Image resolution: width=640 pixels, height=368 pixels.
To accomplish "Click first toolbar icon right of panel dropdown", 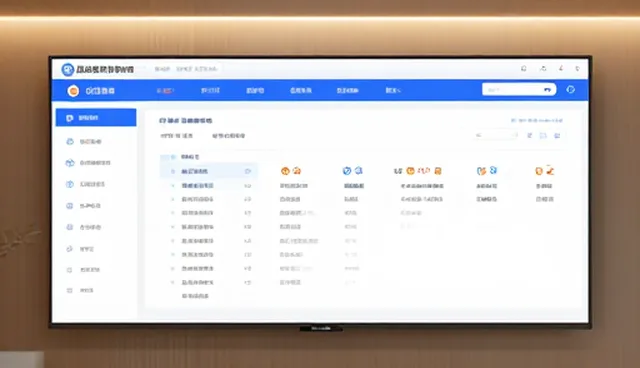I will [529, 135].
